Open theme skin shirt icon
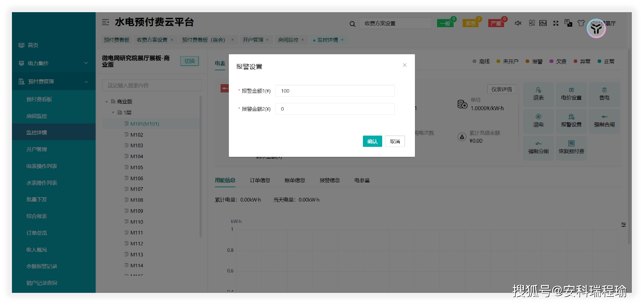The image size is (644, 305). [x=581, y=23]
